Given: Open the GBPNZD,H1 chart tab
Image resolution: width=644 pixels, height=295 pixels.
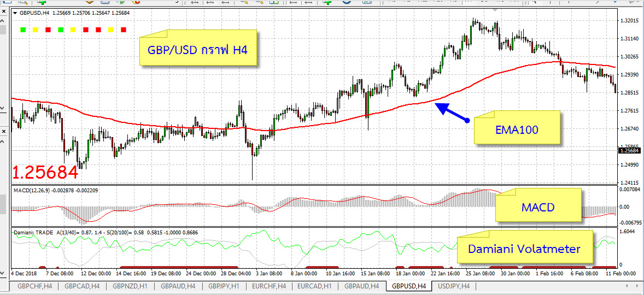Looking at the screenshot, I should pos(130,286).
